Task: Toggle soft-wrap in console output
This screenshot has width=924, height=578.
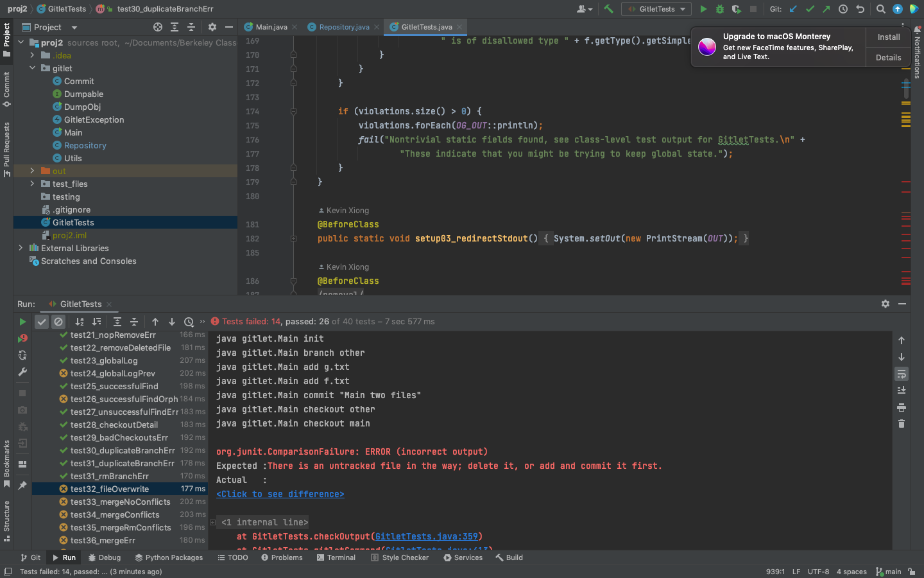Action: (902, 374)
